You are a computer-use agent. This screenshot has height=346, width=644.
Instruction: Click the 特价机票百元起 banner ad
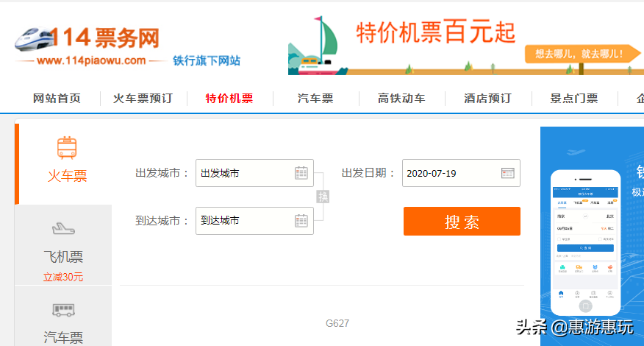465,38
